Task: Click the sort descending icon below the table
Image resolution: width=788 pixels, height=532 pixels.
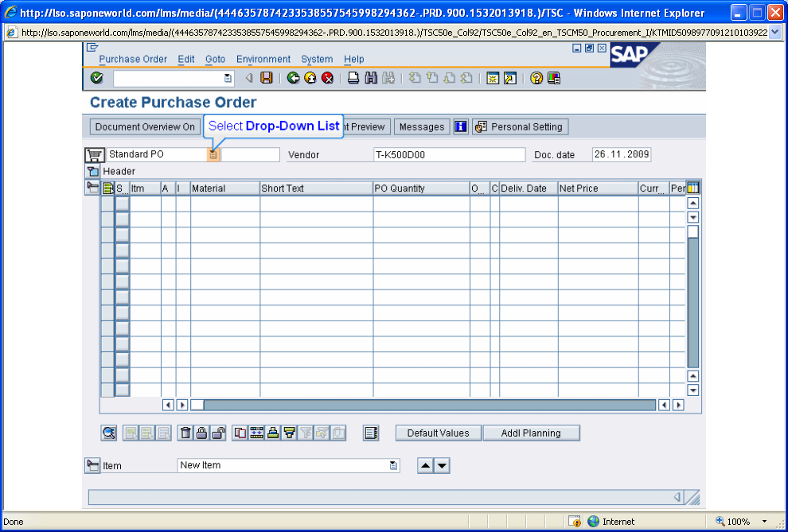Action: [x=289, y=433]
